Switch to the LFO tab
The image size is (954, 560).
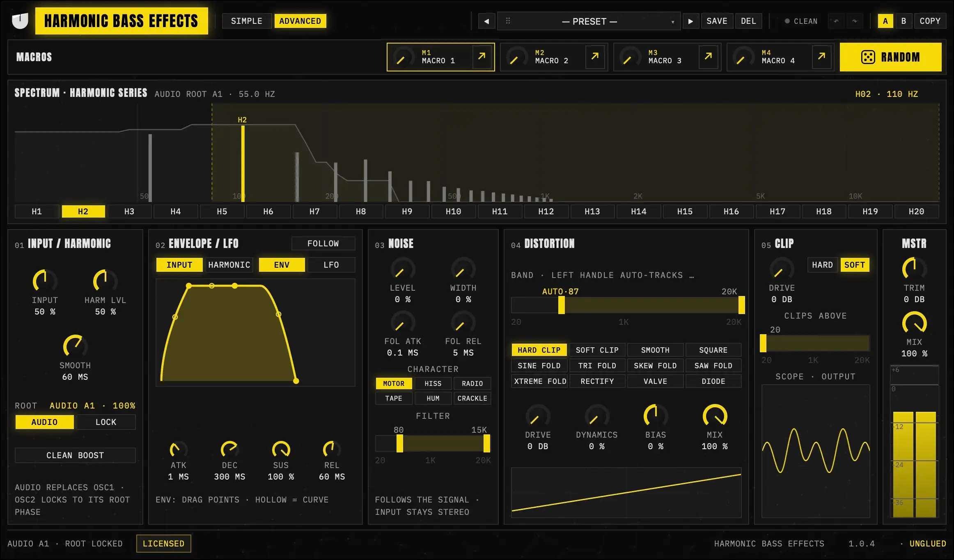tap(331, 265)
